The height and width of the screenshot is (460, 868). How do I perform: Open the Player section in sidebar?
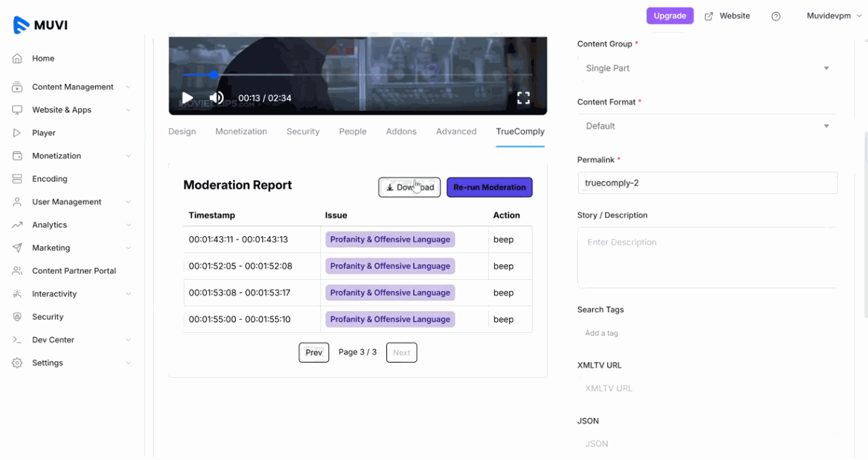(44, 133)
